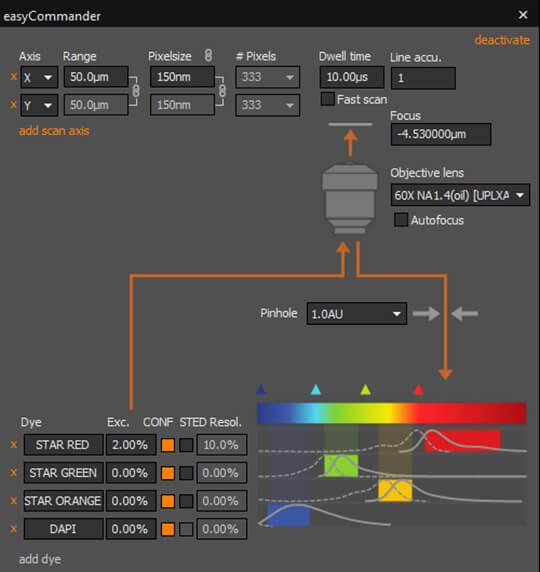Screen dimensions: 540x572
Task: Remove the STAR ORANGE dye row
Action: [x=14, y=501]
